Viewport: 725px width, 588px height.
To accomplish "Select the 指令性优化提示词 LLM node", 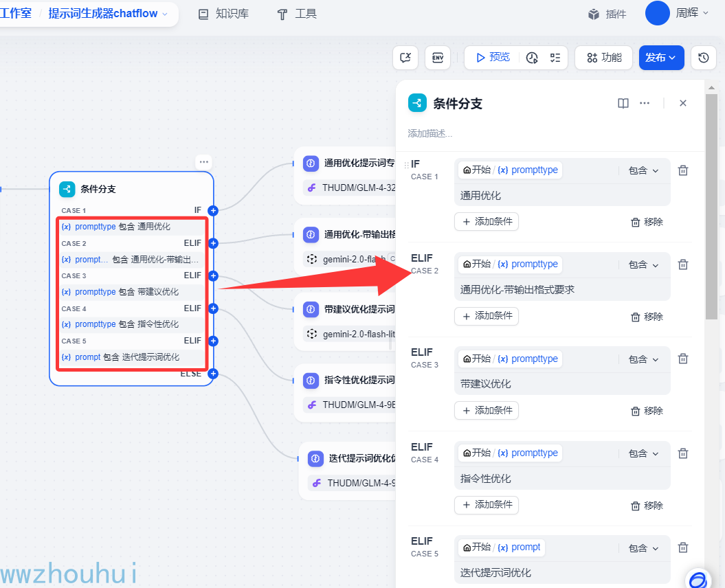I will pos(345,393).
